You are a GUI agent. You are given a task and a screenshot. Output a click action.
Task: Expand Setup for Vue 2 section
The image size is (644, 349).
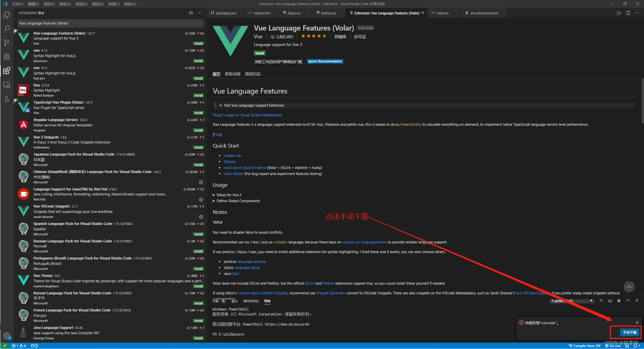(227, 195)
